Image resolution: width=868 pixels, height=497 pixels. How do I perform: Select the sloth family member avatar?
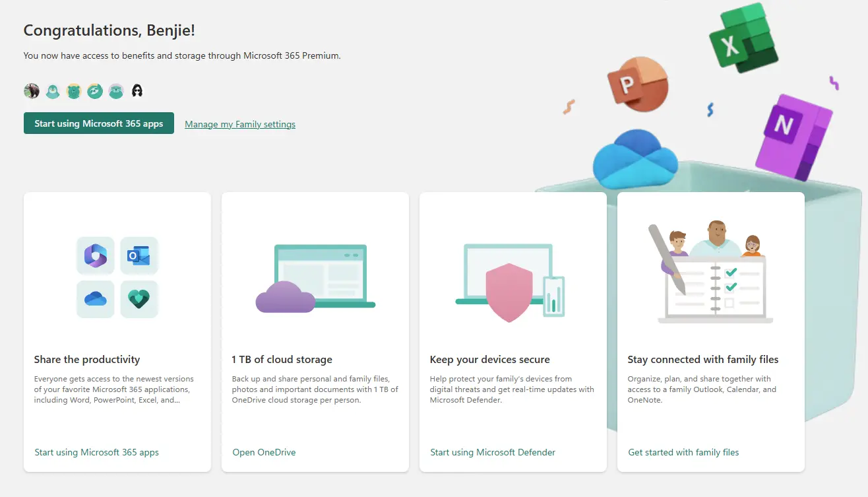[95, 91]
